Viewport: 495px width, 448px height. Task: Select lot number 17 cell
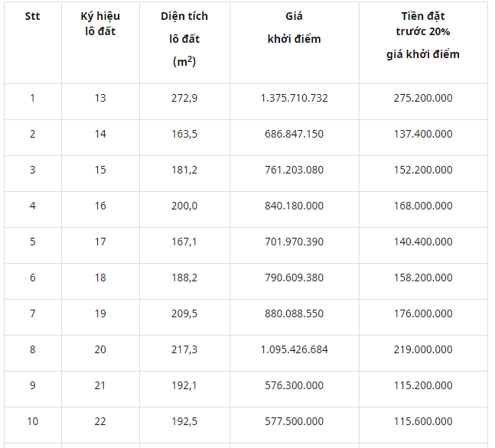coord(100,242)
